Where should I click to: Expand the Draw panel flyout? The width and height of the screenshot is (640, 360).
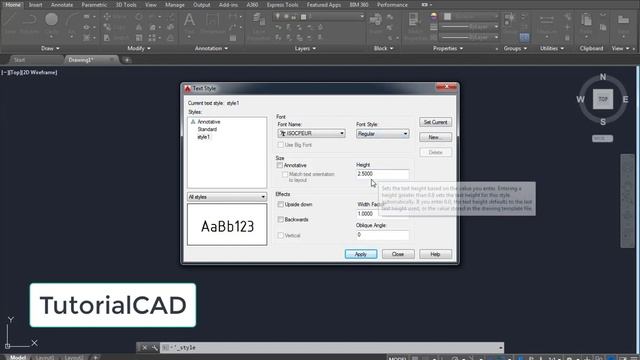pyautogui.click(x=50, y=48)
